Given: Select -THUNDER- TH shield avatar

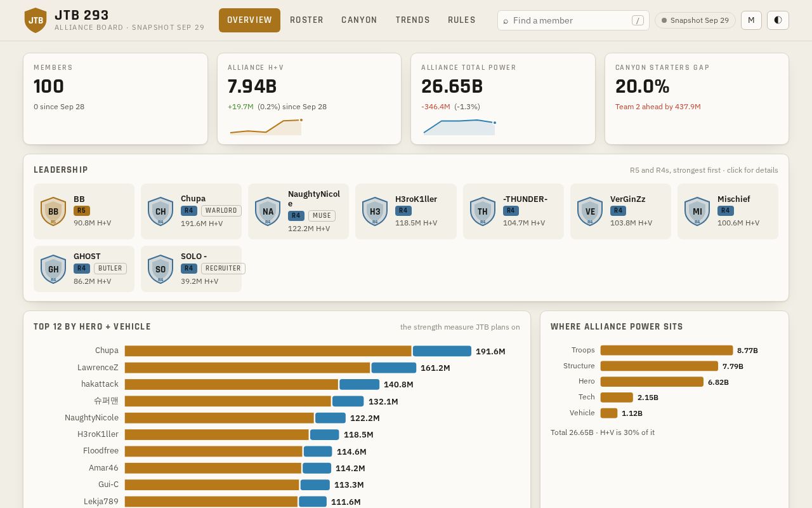Looking at the screenshot, I should 483,211.
